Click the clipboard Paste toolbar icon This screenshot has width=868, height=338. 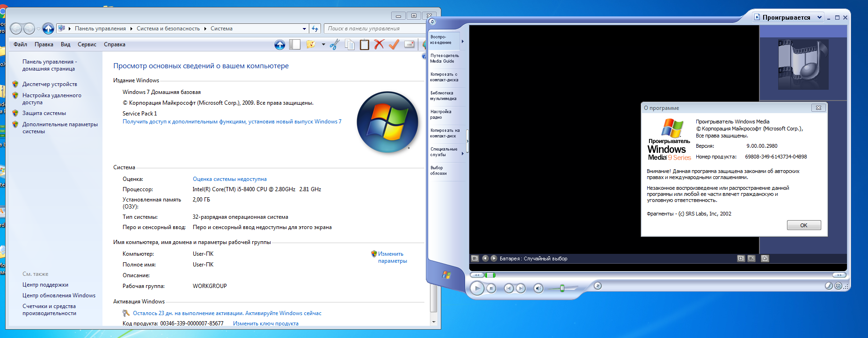[365, 44]
